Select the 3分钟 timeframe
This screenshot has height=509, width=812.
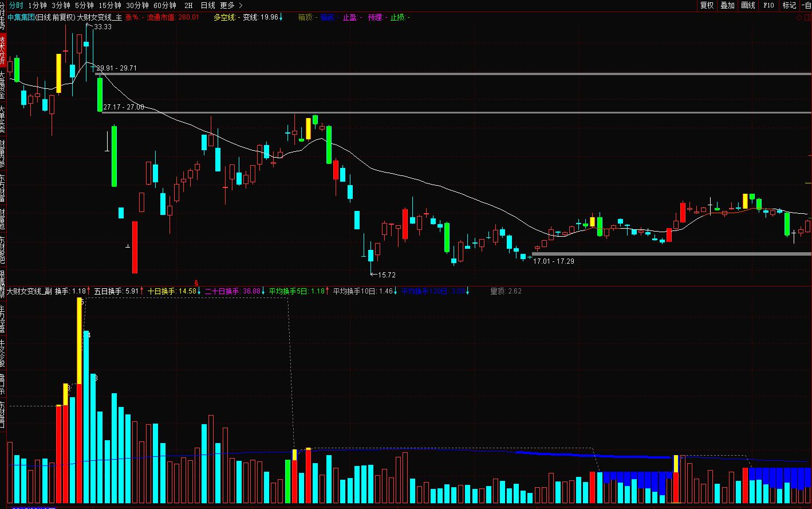tap(61, 5)
